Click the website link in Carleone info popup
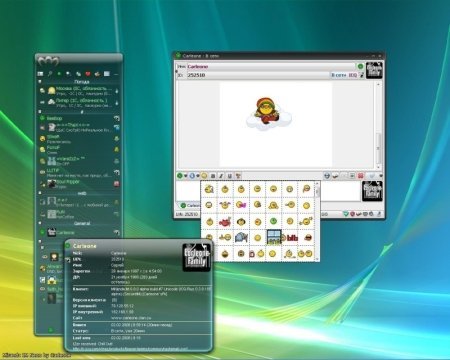The width and height of the screenshot is (450, 360). point(127,318)
